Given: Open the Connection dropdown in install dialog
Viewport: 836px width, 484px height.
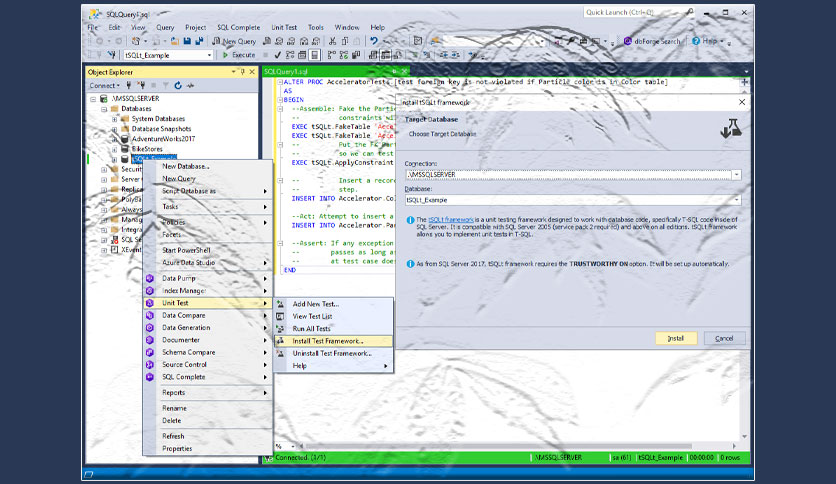Looking at the screenshot, I should point(736,174).
